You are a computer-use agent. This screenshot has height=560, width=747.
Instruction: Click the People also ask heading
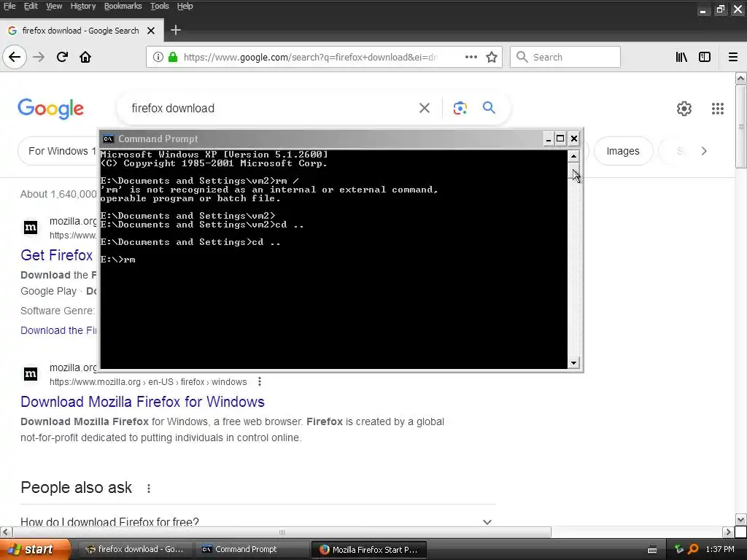(76, 488)
